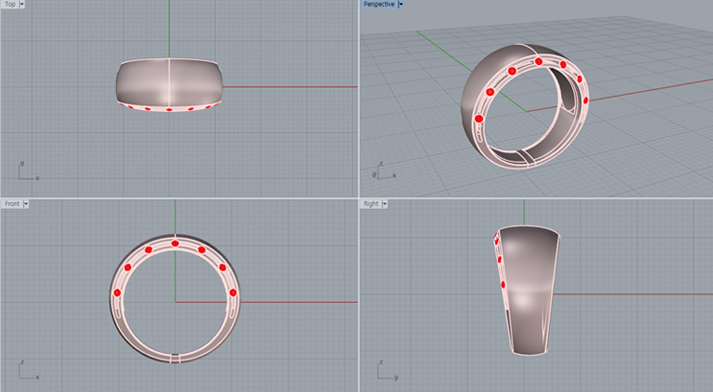Select the rightmost red gem in Front viewport
713x392 pixels.
coord(233,292)
